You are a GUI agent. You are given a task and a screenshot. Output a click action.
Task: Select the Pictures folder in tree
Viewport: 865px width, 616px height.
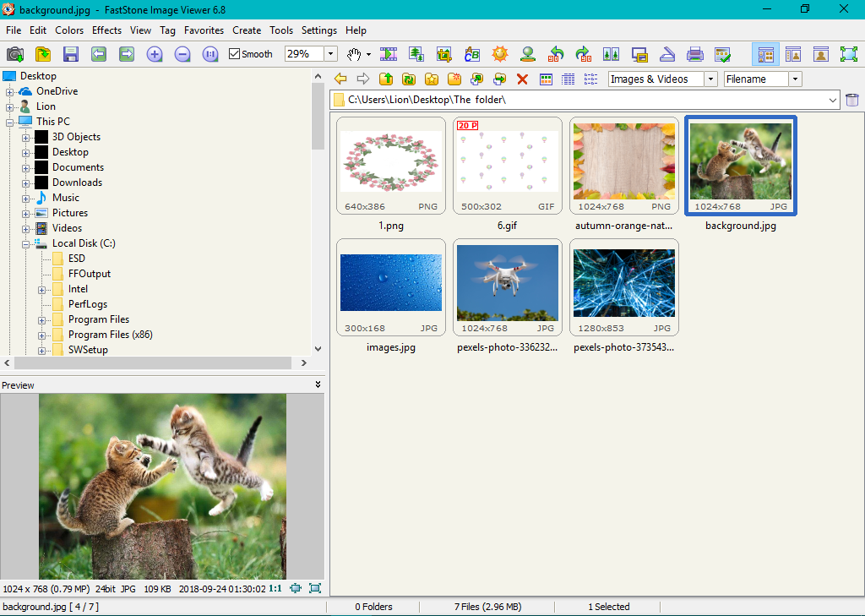70,213
